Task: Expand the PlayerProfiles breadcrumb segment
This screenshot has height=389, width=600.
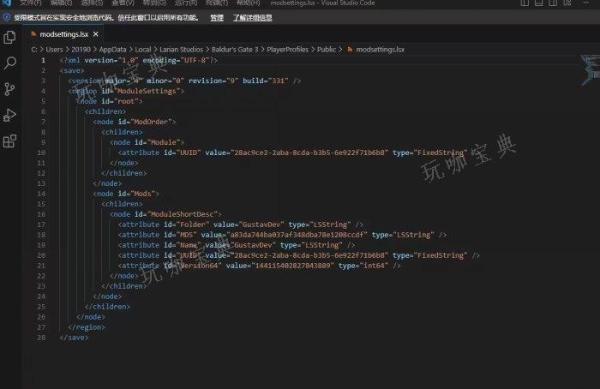Action: pyautogui.click(x=287, y=50)
